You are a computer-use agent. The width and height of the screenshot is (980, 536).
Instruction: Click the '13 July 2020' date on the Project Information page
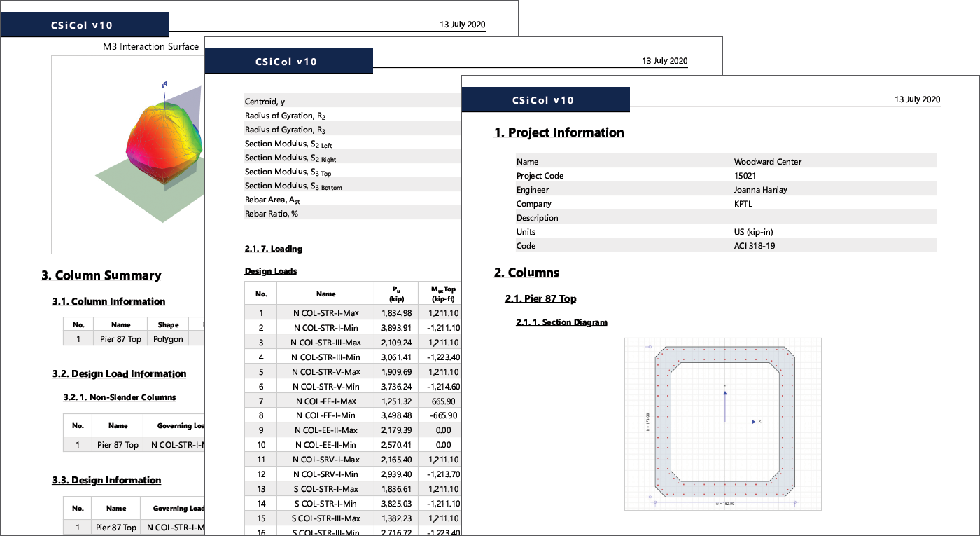[x=918, y=99]
